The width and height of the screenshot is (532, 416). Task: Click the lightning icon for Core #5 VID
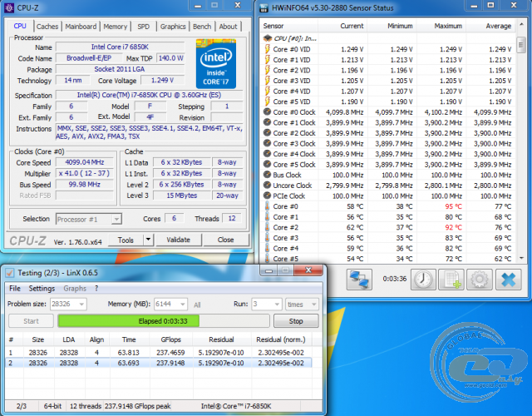click(267, 102)
